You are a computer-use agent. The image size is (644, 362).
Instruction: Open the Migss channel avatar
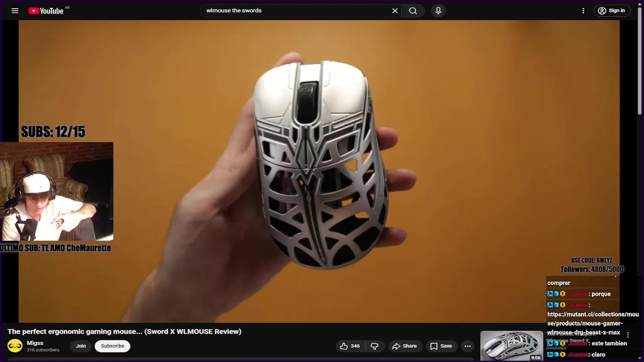(15, 346)
